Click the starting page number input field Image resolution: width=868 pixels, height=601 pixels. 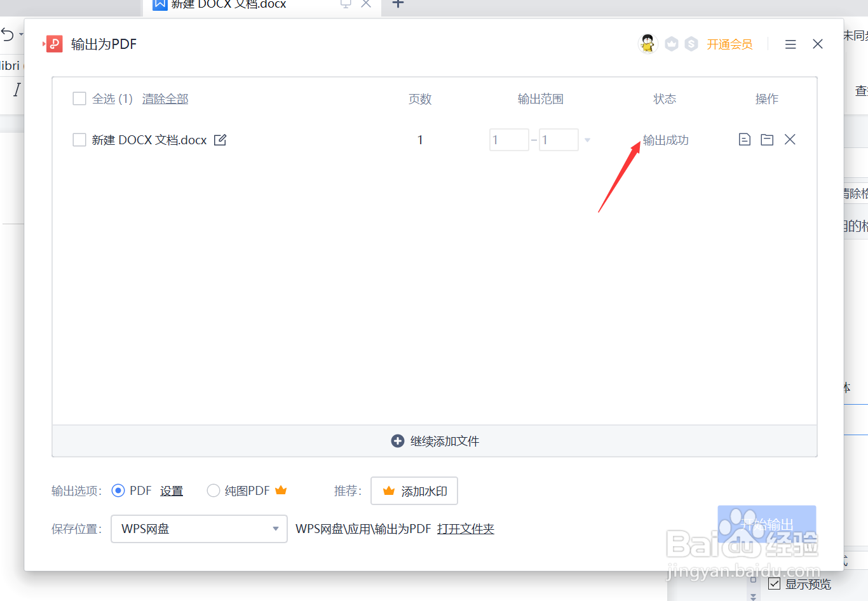click(509, 139)
